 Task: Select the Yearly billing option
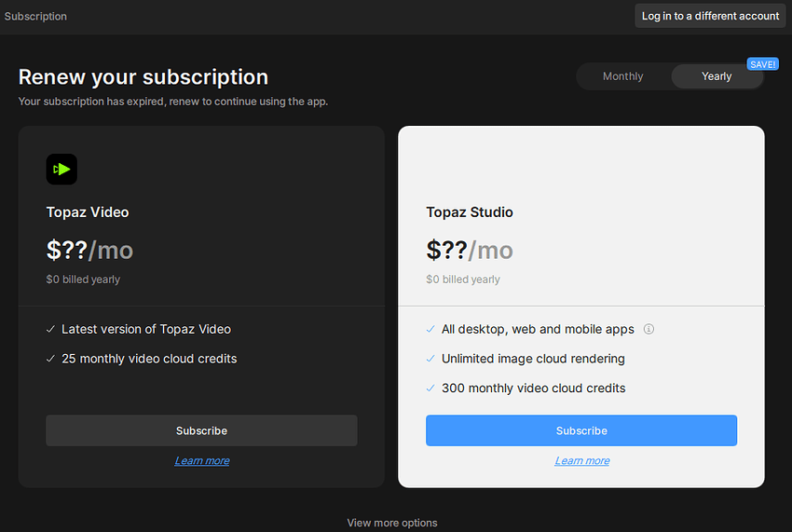pyautogui.click(x=717, y=76)
